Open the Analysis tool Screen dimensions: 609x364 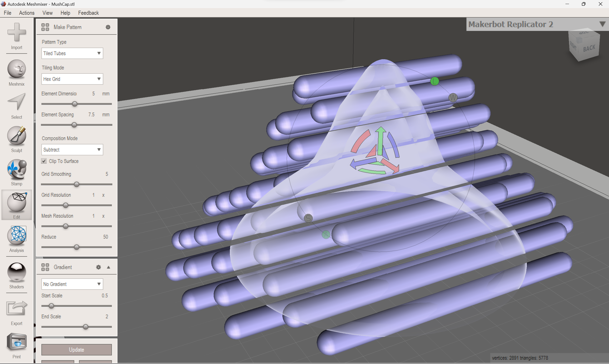point(16,236)
